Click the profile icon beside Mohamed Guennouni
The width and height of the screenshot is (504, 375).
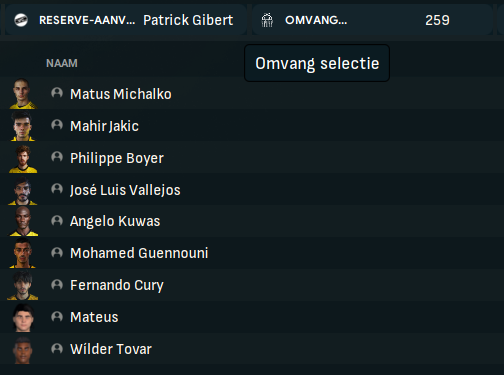(x=57, y=253)
